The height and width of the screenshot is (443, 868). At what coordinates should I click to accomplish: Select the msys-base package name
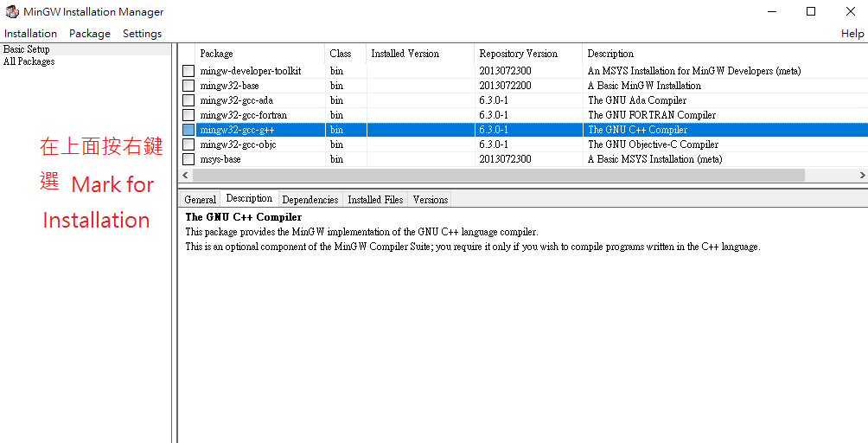220,159
